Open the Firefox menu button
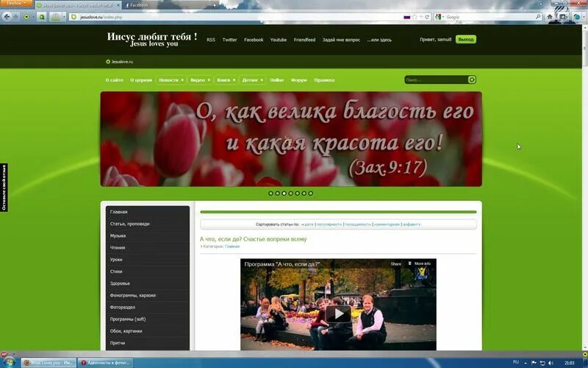The image size is (588, 368). click(16, 4)
